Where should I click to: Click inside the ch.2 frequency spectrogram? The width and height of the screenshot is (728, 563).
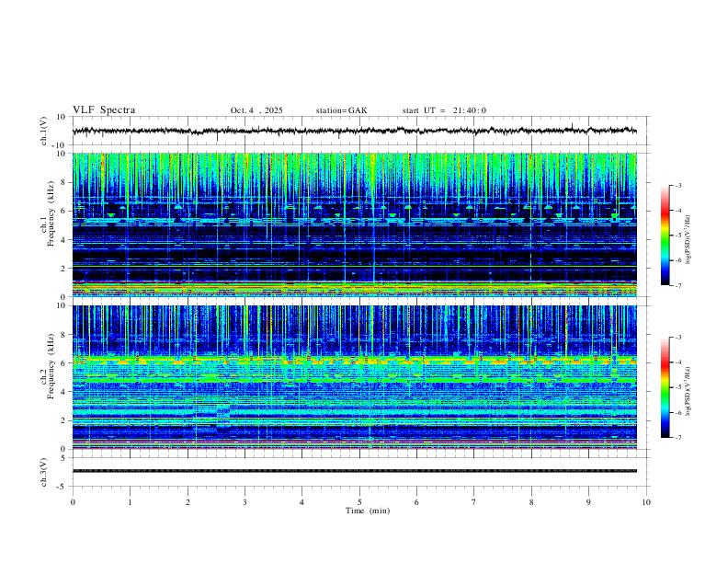[x=354, y=377]
